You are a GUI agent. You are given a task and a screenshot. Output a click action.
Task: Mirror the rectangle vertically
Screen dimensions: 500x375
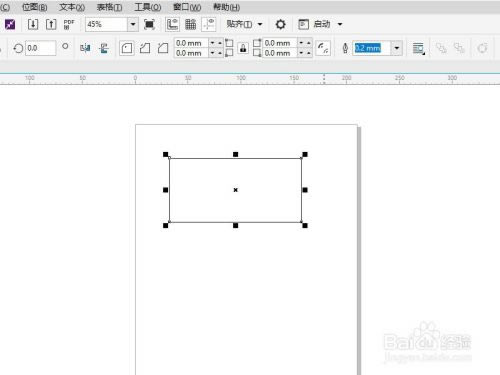point(104,48)
